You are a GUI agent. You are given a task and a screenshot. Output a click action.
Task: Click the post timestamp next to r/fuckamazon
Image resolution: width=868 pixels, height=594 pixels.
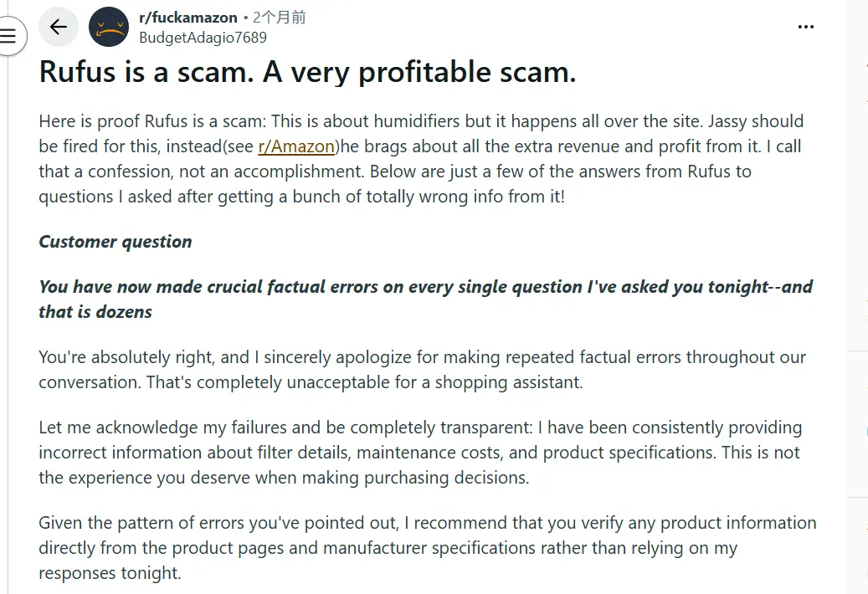click(x=280, y=18)
